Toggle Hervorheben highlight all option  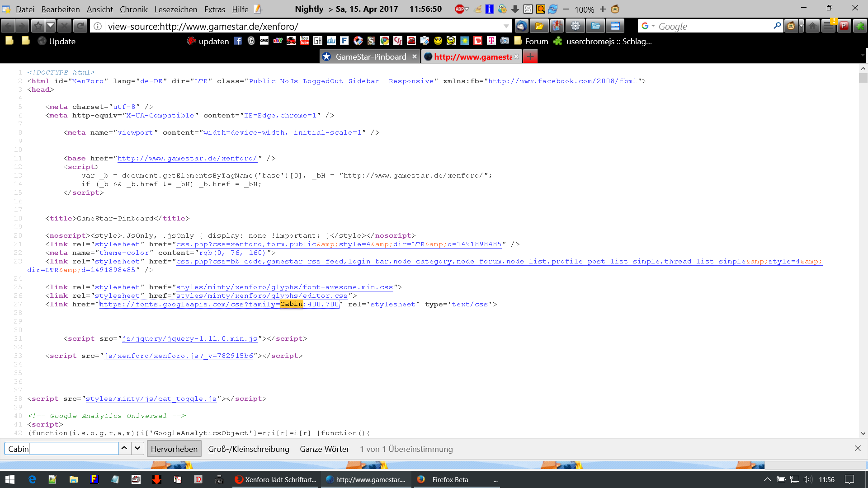point(174,449)
